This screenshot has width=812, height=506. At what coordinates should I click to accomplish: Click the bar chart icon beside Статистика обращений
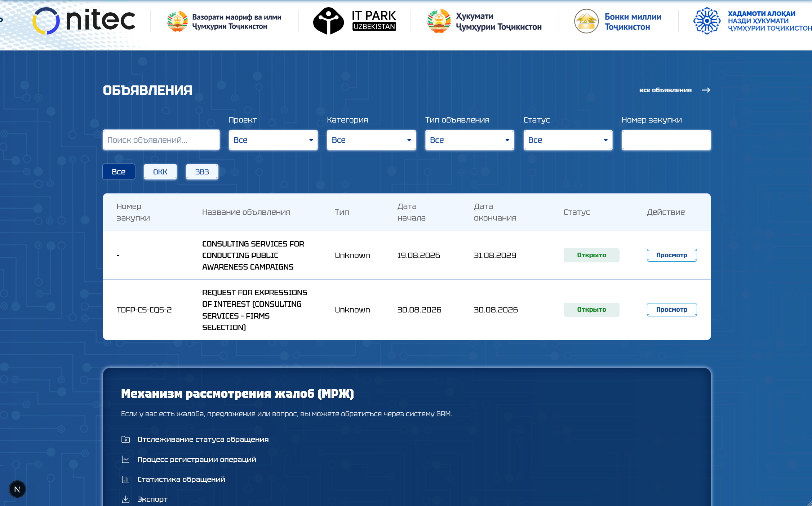[125, 479]
